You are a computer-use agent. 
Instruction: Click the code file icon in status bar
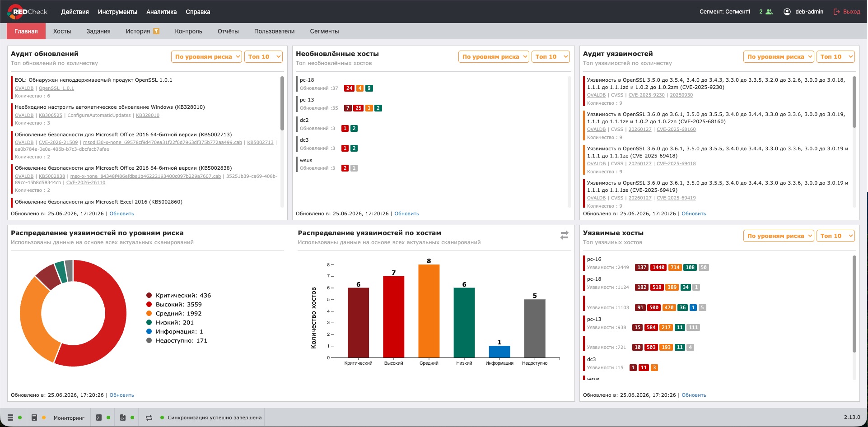tap(122, 418)
